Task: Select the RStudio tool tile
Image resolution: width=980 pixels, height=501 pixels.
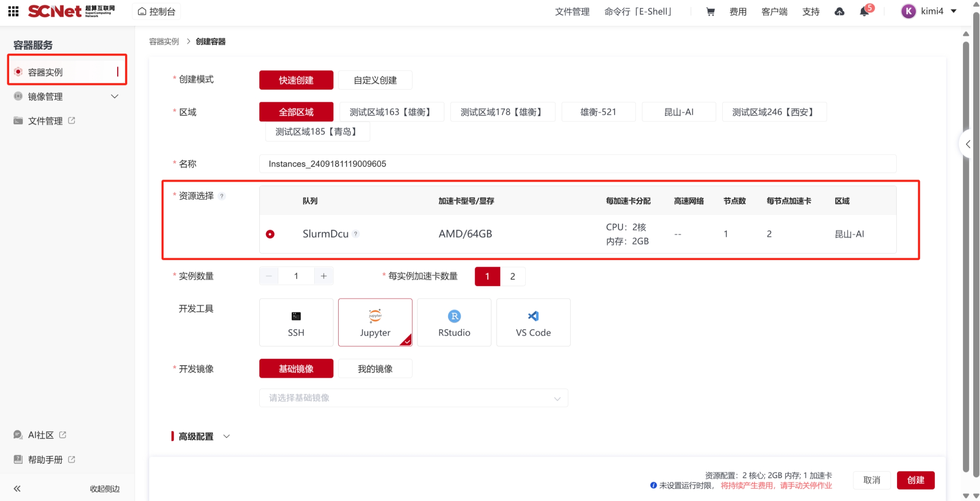Action: click(x=454, y=322)
